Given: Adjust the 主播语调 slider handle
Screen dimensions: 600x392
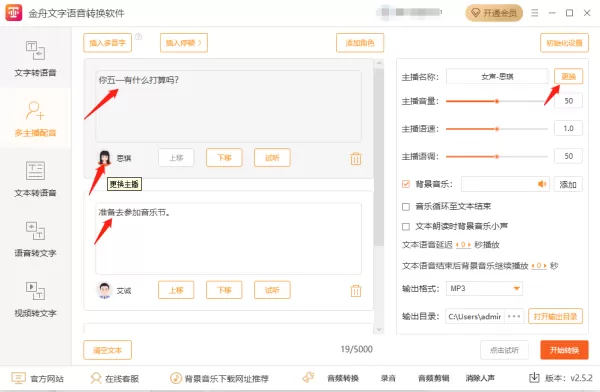Looking at the screenshot, I should pyautogui.click(x=497, y=157).
